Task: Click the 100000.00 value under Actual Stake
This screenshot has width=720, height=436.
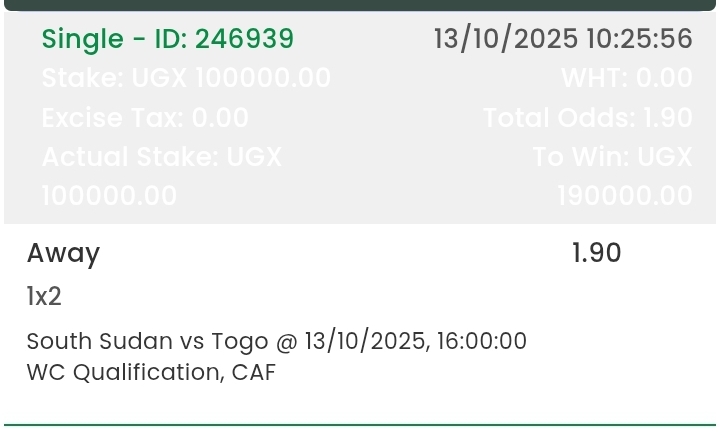Action: tap(109, 196)
